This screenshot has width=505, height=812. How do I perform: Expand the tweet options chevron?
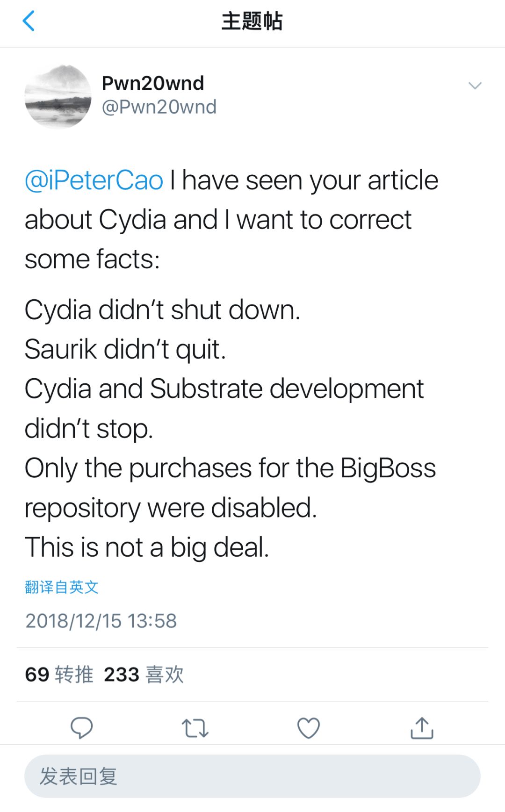coord(475,86)
